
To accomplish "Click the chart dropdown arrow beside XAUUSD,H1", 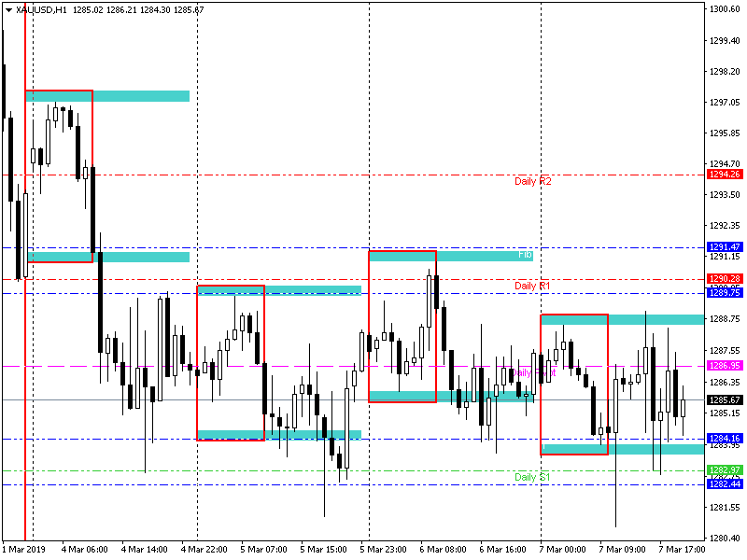I will click(8, 9).
